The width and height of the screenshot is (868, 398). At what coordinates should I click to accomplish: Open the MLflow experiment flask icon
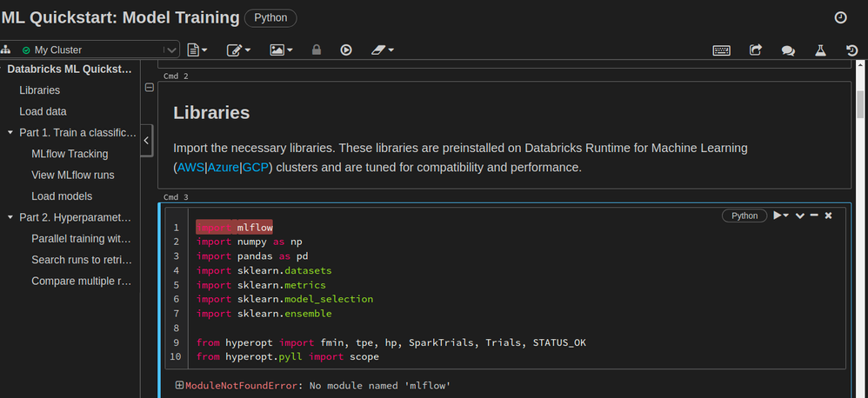pyautogui.click(x=819, y=50)
